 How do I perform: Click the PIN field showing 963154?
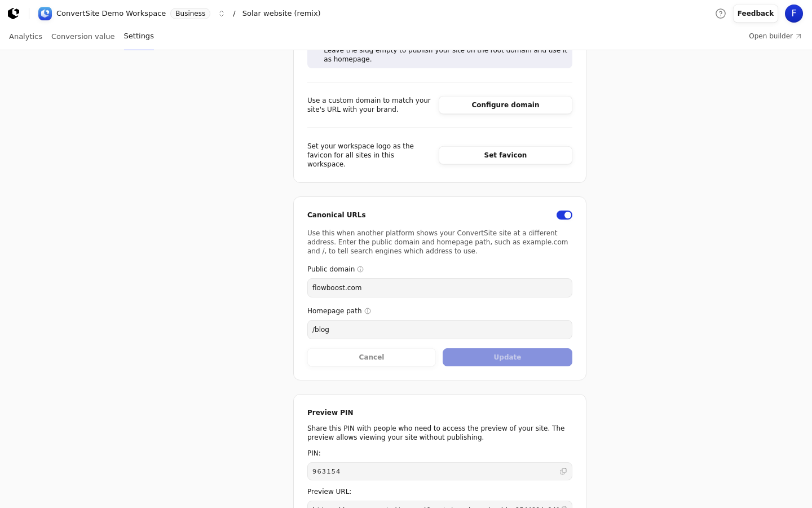(x=440, y=471)
